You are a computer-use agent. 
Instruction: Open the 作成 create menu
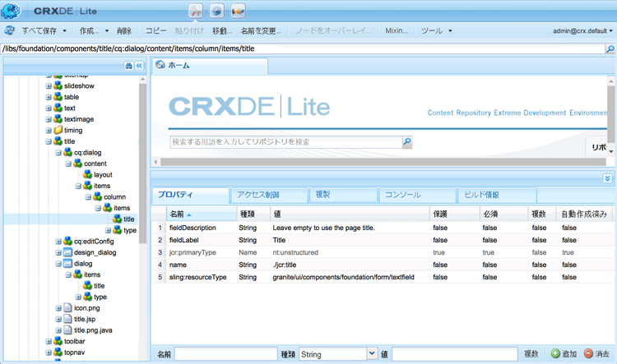(x=94, y=30)
